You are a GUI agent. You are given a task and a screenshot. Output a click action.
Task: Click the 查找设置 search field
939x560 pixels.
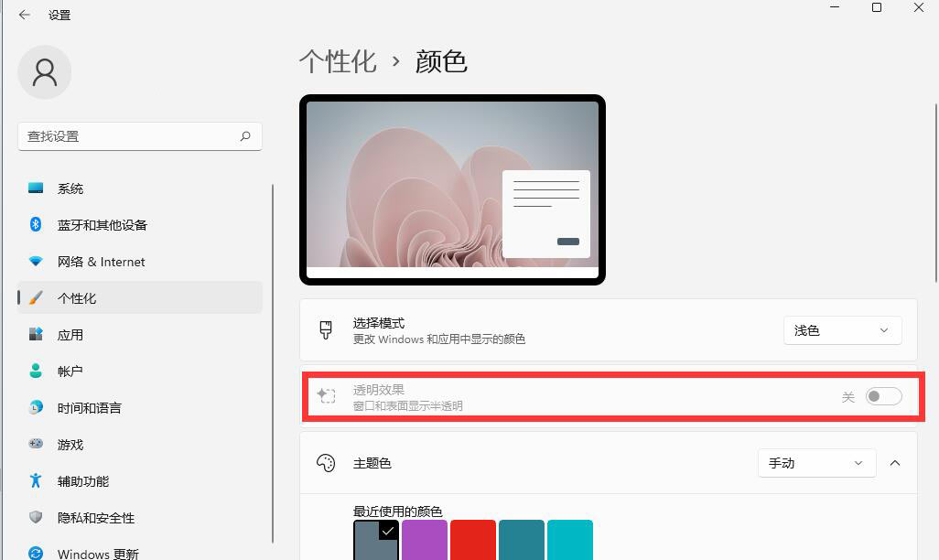click(x=139, y=136)
